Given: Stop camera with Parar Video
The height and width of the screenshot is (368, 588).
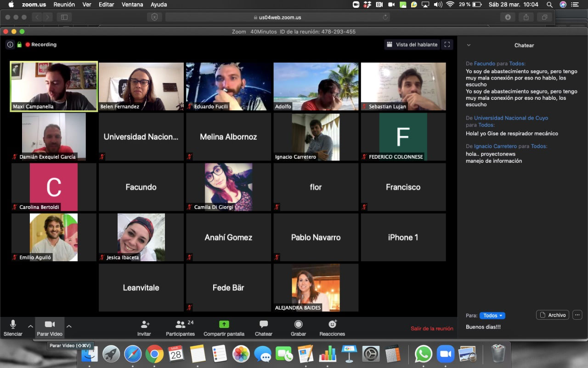Looking at the screenshot, I should (x=50, y=328).
